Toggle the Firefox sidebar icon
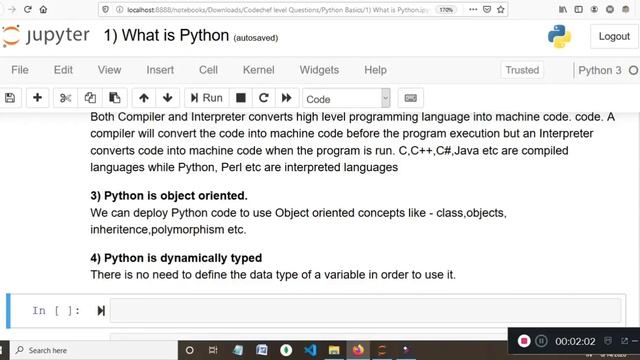Viewport: 640px width, 360px height. [578, 9]
